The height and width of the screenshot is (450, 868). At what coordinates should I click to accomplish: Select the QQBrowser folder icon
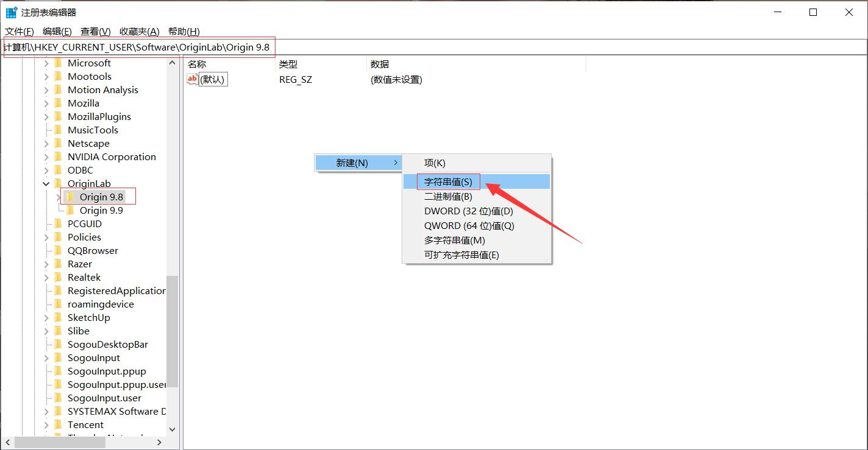59,251
